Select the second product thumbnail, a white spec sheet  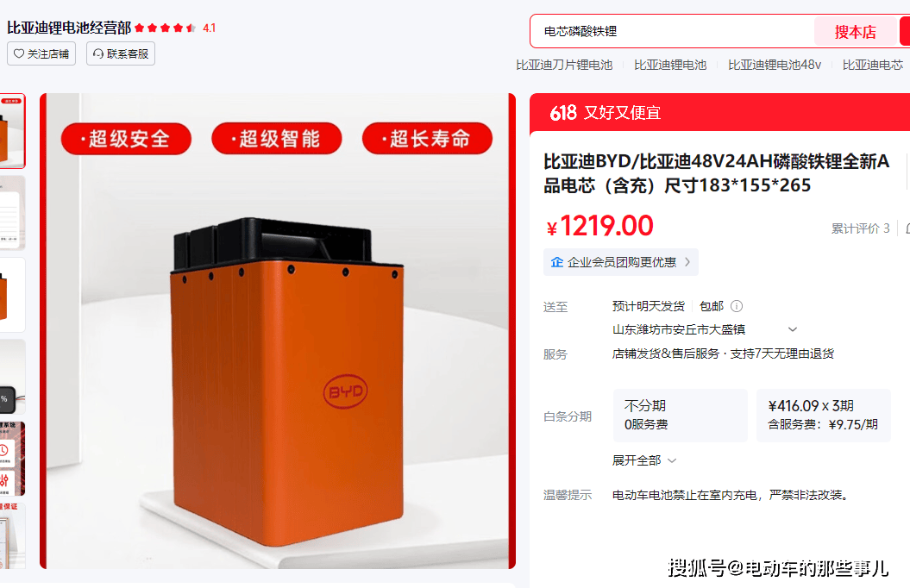tap(12, 212)
